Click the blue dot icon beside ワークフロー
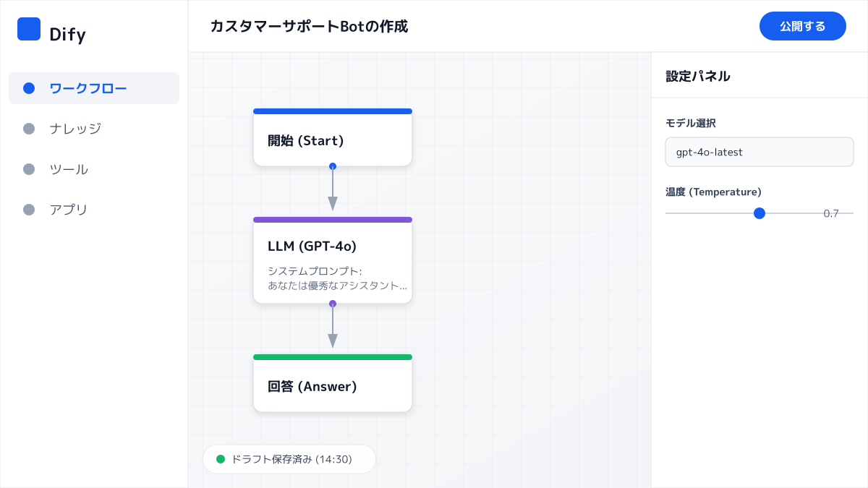This screenshot has height=488, width=868. pyautogui.click(x=28, y=88)
